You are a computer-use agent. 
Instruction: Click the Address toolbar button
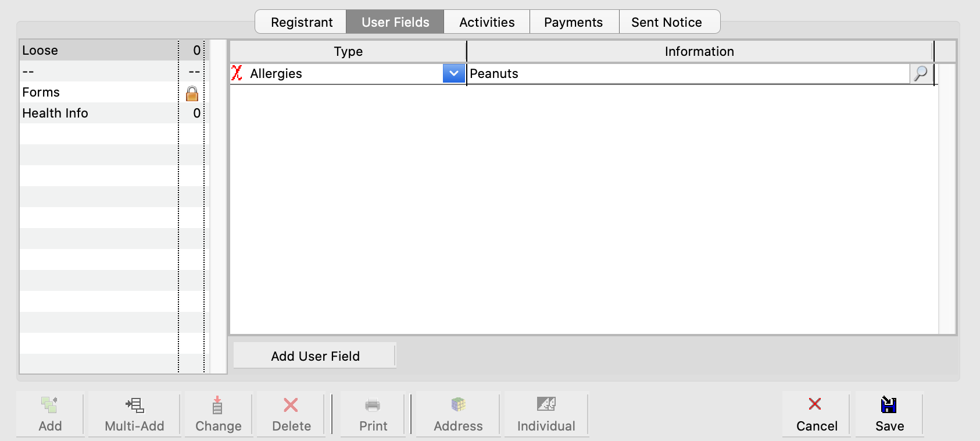point(458,414)
